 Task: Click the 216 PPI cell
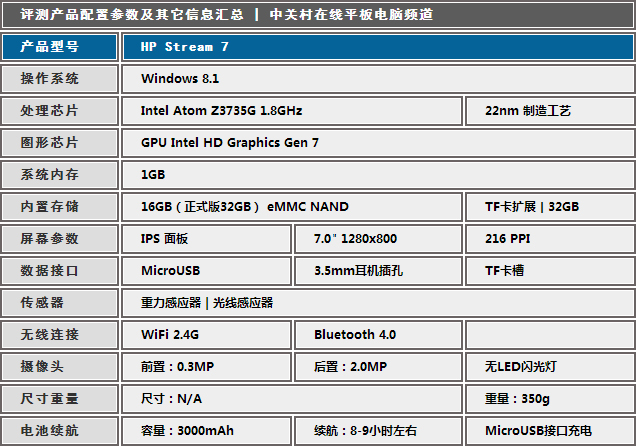pos(548,239)
